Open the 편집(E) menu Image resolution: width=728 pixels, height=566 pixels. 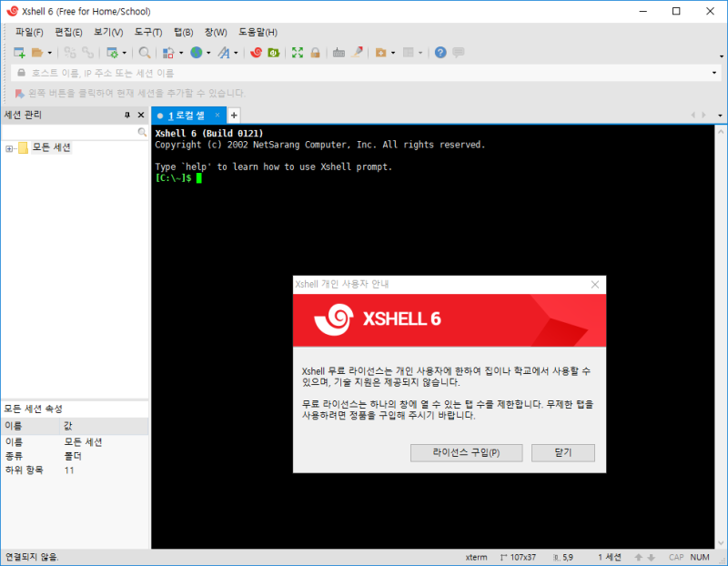click(69, 32)
